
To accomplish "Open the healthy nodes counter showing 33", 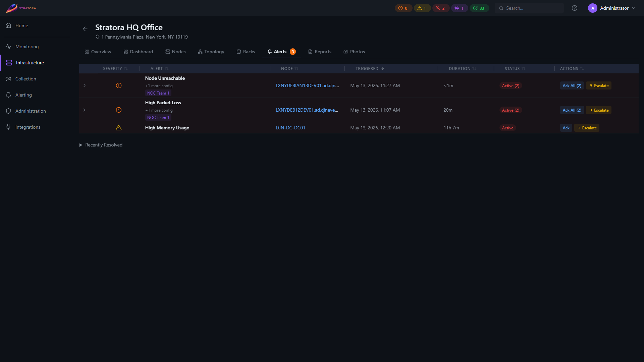I will tap(479, 8).
